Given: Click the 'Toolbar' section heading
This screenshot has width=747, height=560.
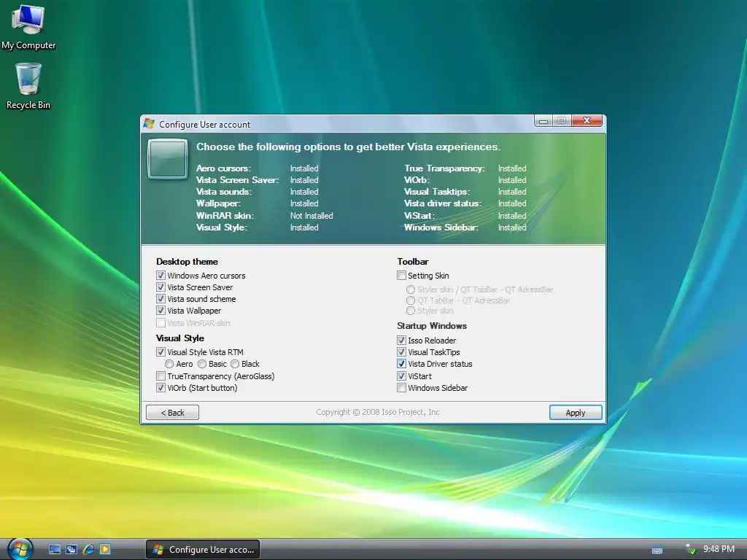Looking at the screenshot, I should tap(413, 262).
